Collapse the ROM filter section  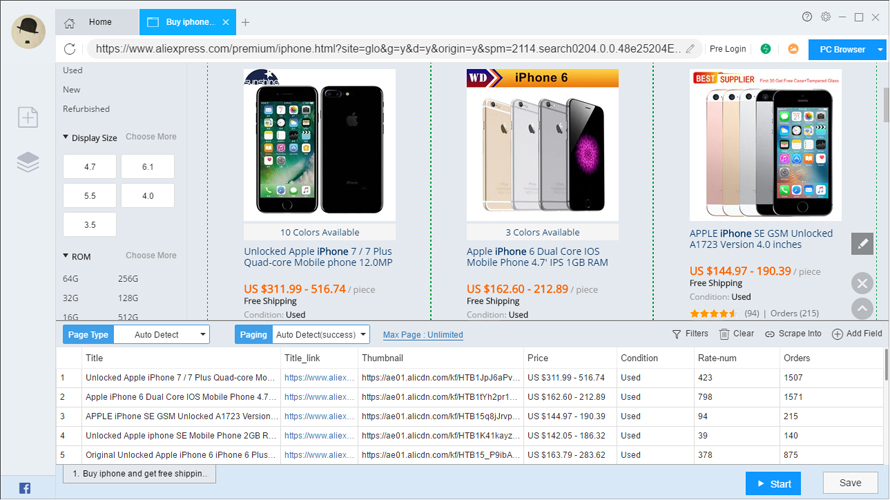tap(65, 256)
